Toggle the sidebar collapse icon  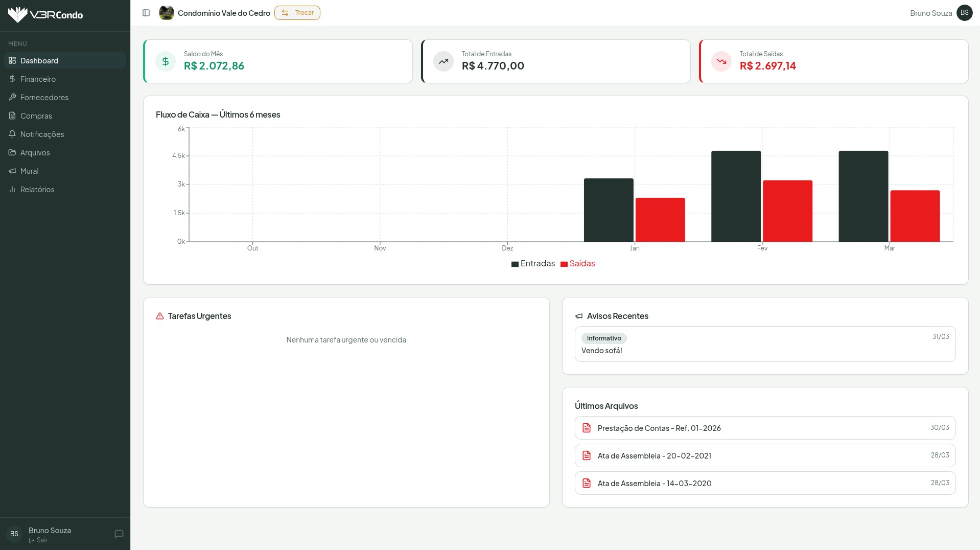pos(146,13)
